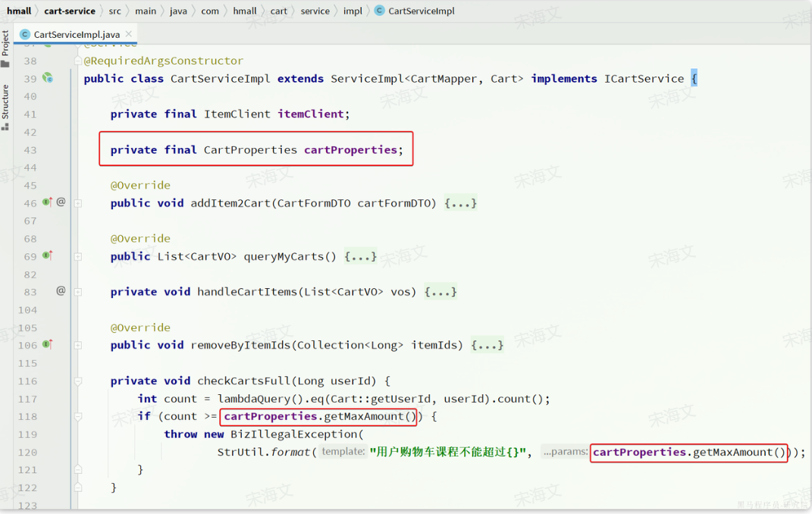Expand folded removeByItemIds method via gutter plus
The width and height of the screenshot is (812, 514).
point(77,345)
